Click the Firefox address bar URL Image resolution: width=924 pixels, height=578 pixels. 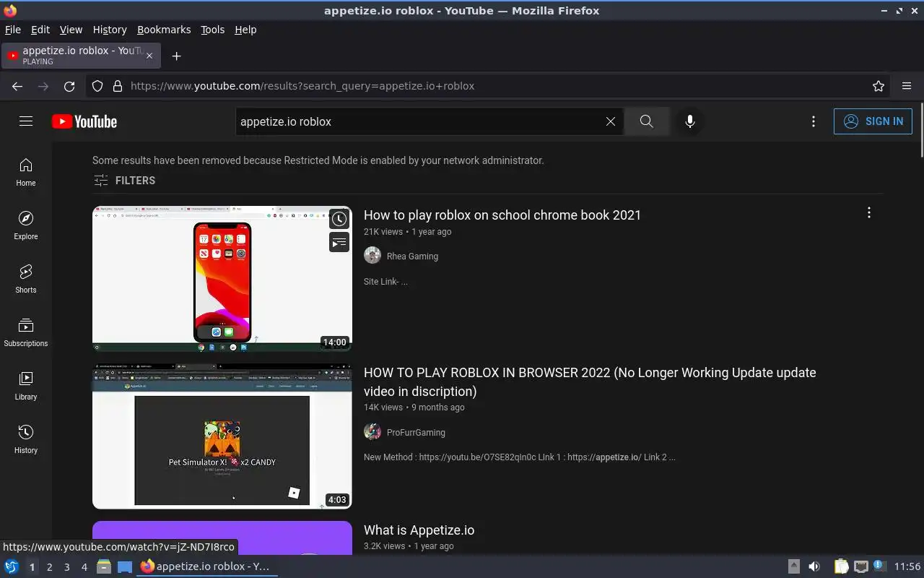point(302,86)
